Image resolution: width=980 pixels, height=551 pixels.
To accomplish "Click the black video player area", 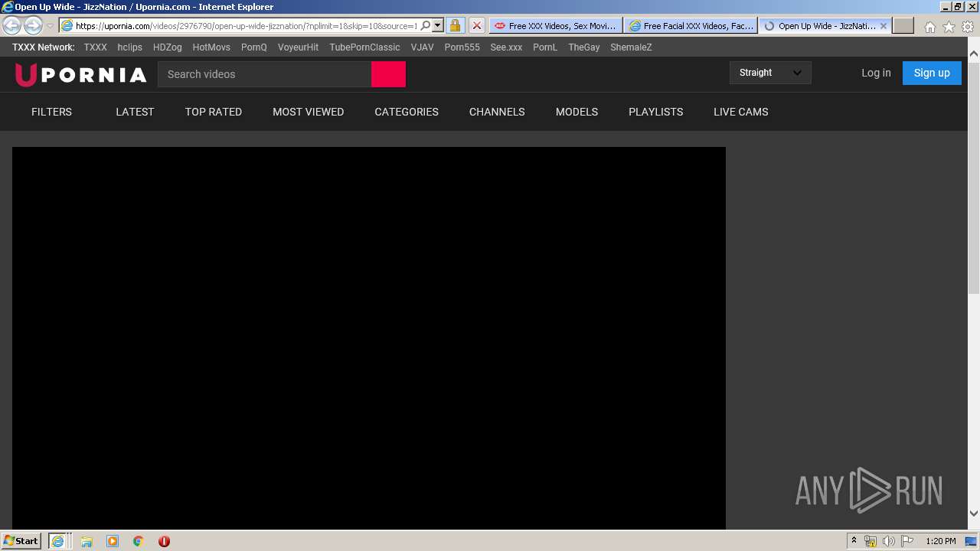I will click(x=368, y=337).
